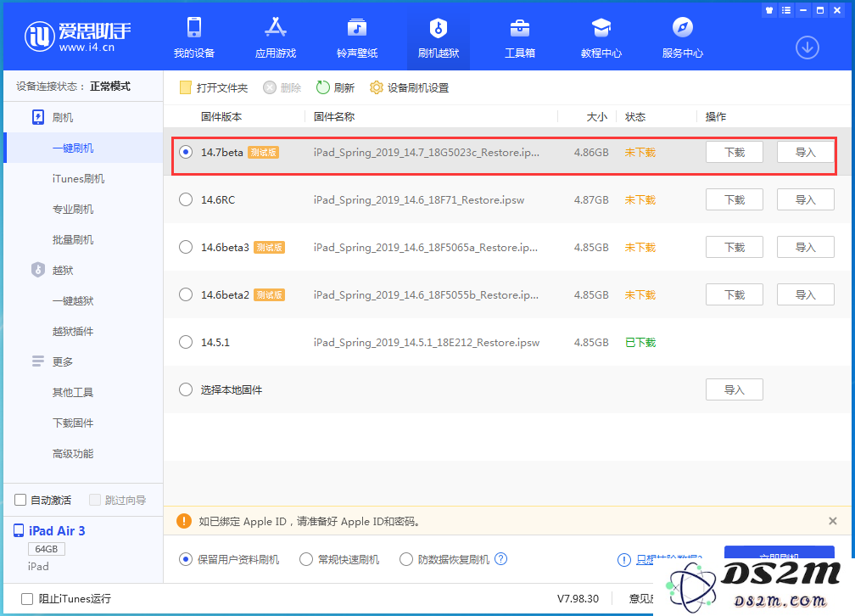855x616 pixels.
Task: Import firmware for the 14.6beta3 row
Action: click(806, 247)
